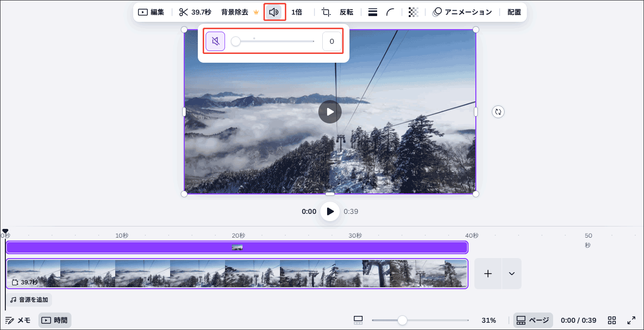
Task: Click the 30秒 timeline ruler mark
Action: (355, 236)
